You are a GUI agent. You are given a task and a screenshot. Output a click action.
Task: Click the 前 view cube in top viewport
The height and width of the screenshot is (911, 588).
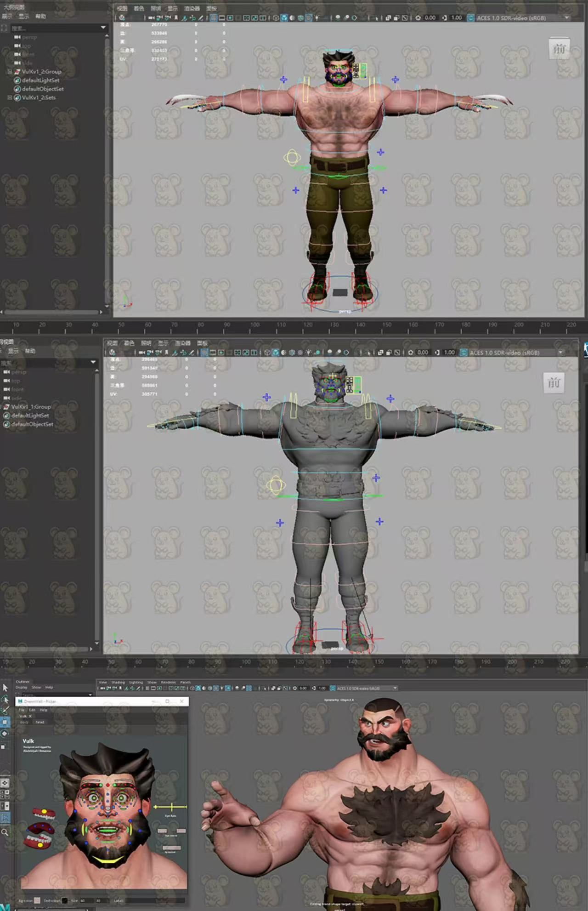[x=559, y=48]
